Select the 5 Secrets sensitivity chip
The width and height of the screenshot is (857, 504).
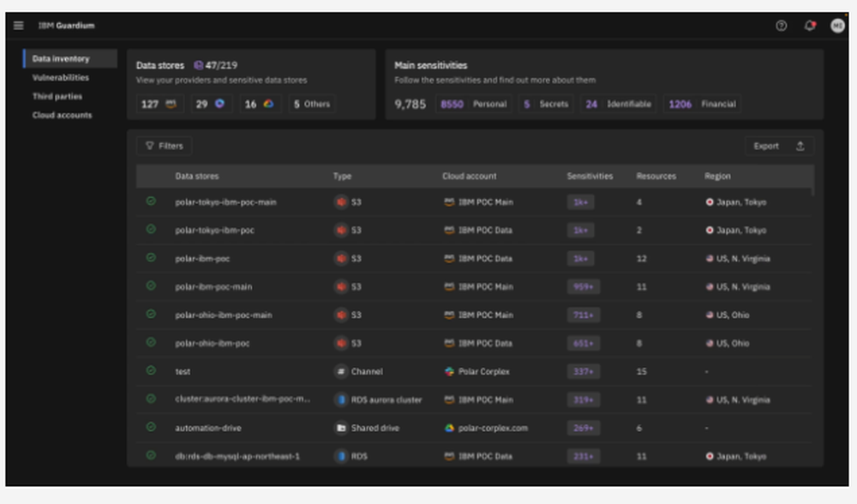(x=546, y=104)
